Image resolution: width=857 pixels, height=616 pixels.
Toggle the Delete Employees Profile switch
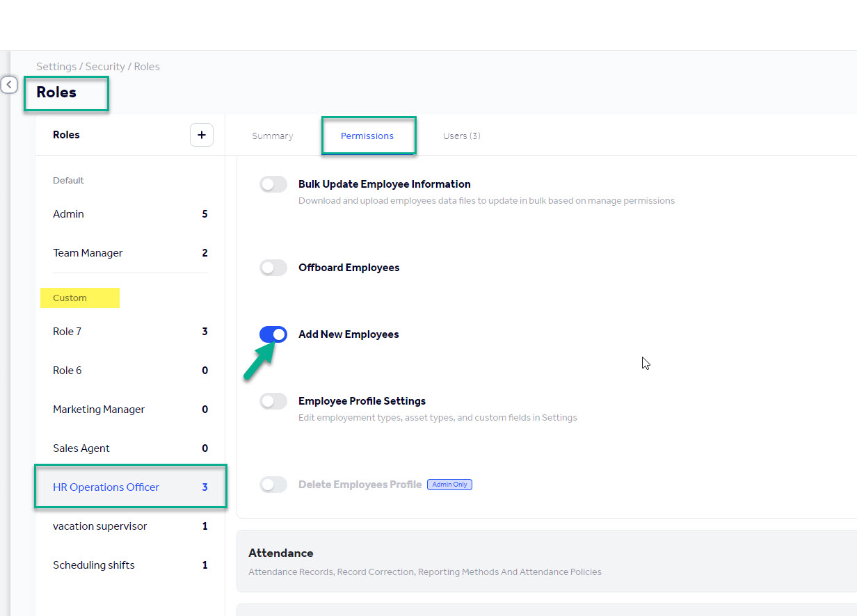(x=273, y=485)
